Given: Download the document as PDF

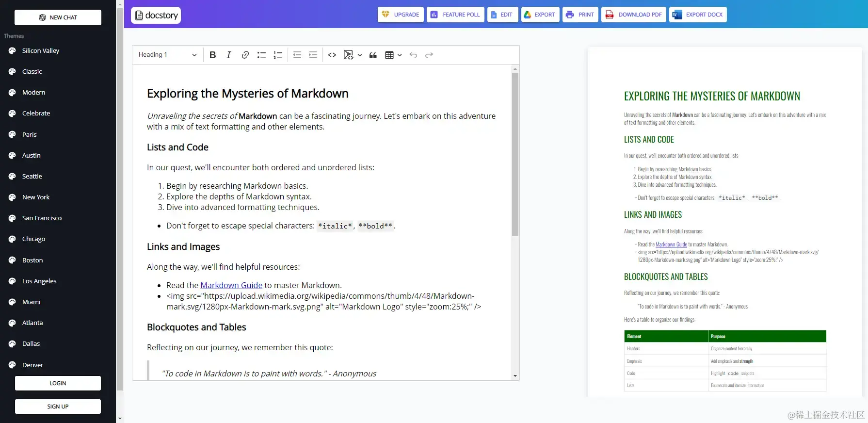Looking at the screenshot, I should pos(634,15).
